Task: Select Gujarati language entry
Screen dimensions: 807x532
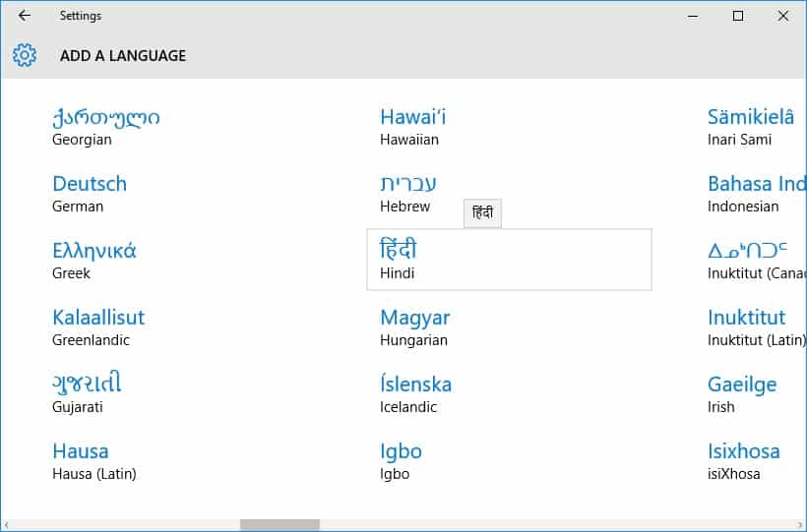Action: click(87, 394)
